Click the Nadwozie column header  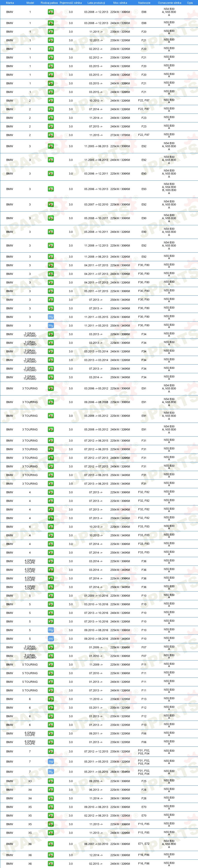point(144,3)
